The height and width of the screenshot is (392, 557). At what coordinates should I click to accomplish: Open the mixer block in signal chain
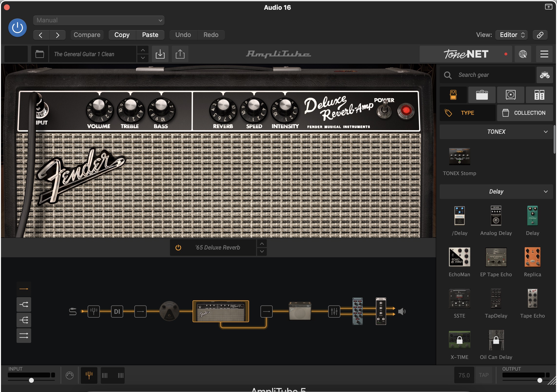334,311
